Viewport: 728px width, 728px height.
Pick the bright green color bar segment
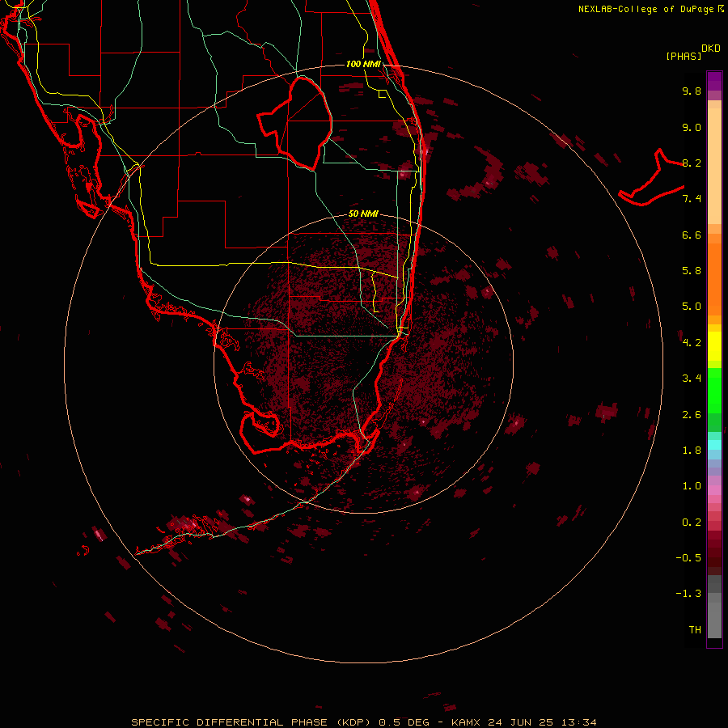point(714,391)
